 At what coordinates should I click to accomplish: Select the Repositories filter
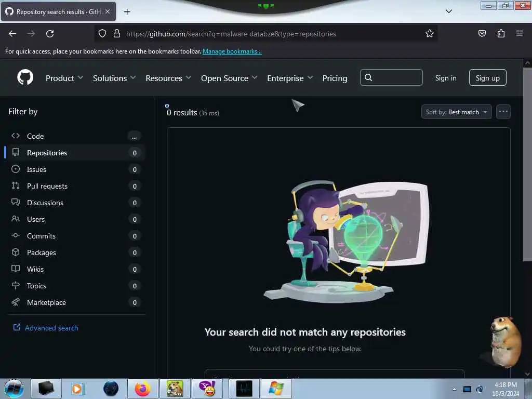(x=76, y=153)
